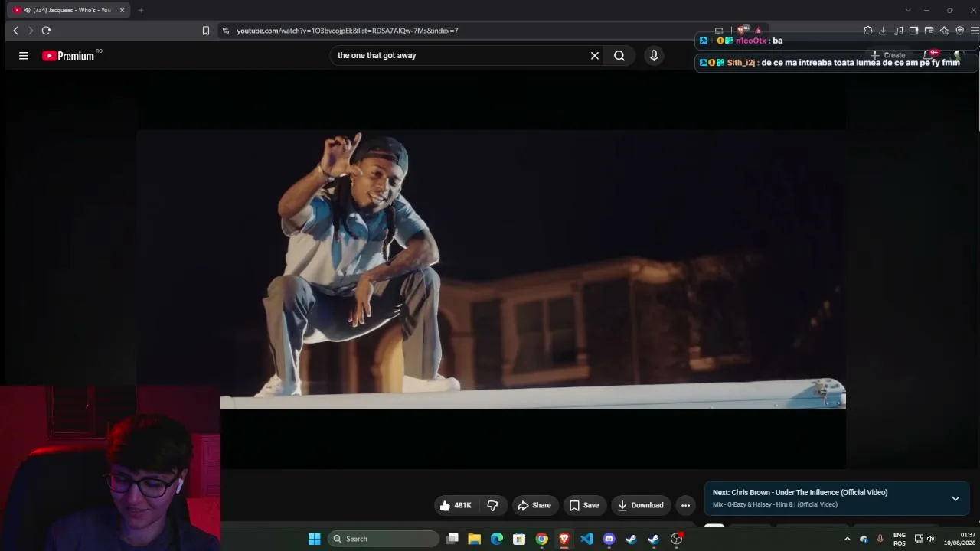
Task: Open the browser extensions puzzle icon
Action: click(x=867, y=31)
